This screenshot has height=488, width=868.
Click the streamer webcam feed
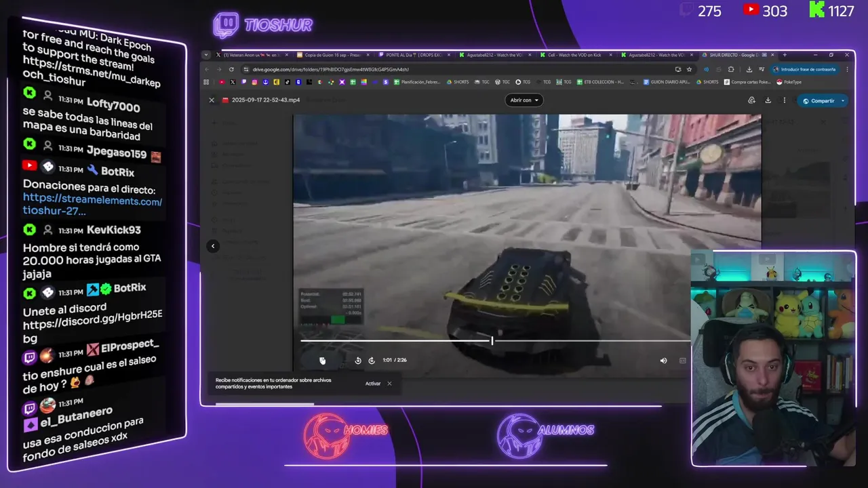point(773,359)
